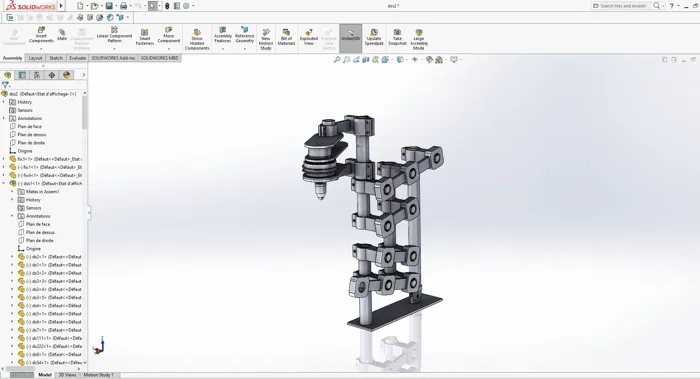Screen dimensions: 700x379
Task: Click the New Motion Study button
Action: click(266, 39)
